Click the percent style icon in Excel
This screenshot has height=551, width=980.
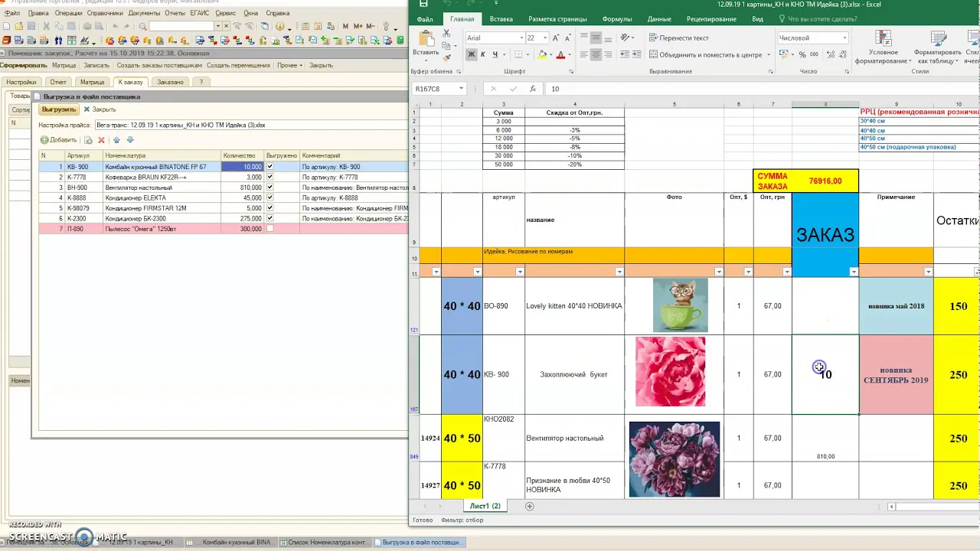tap(802, 54)
